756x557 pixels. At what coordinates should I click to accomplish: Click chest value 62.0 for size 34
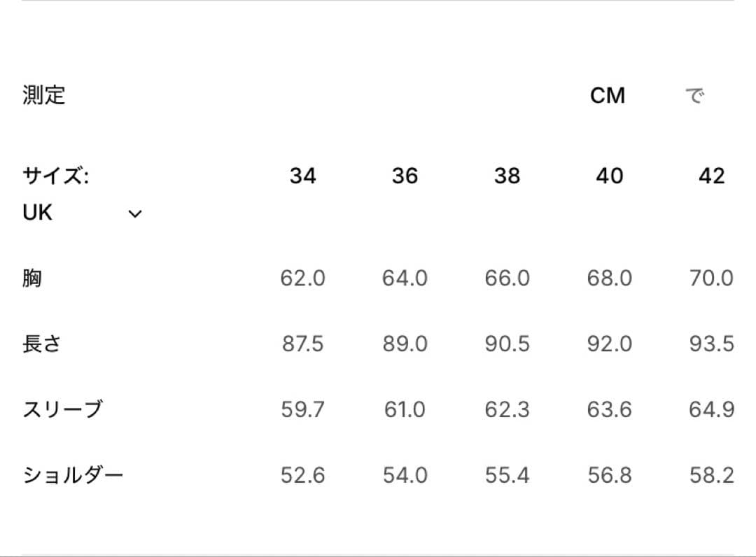point(302,278)
